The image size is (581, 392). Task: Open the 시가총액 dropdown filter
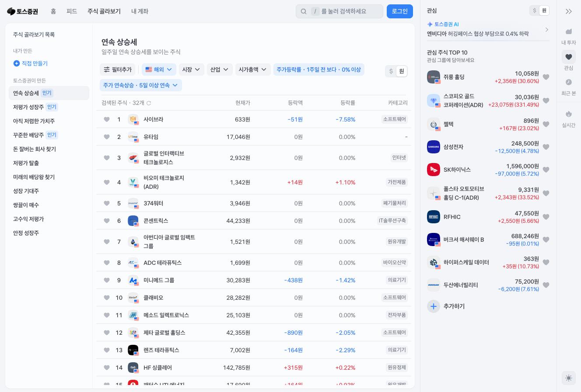(253, 69)
